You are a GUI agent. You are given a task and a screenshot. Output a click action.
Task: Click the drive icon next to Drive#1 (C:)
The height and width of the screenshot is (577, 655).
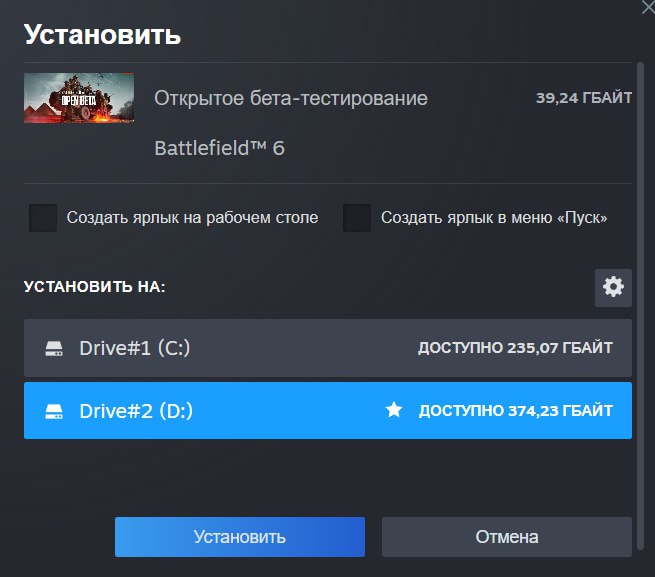54,348
